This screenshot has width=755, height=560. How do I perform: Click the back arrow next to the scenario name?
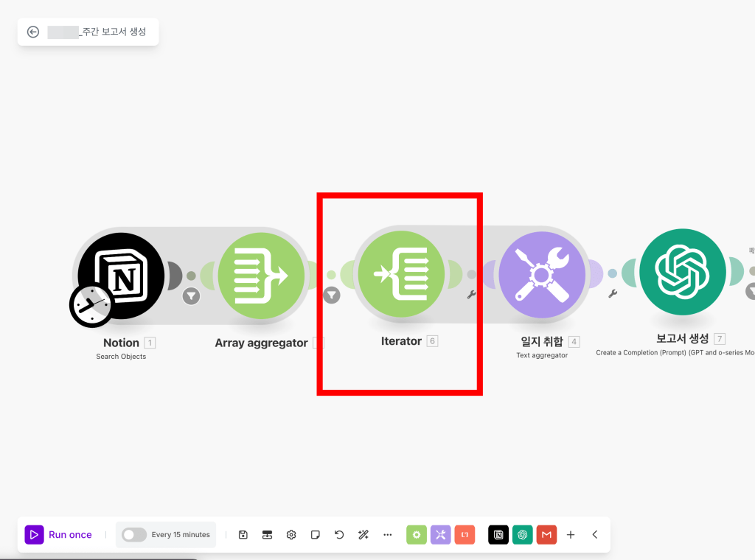pyautogui.click(x=33, y=32)
